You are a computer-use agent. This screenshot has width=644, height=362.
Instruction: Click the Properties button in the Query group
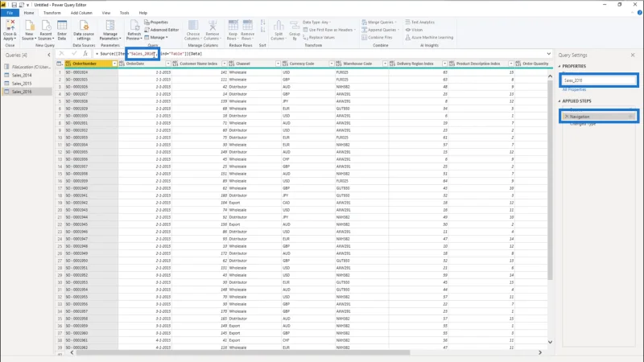coord(156,23)
